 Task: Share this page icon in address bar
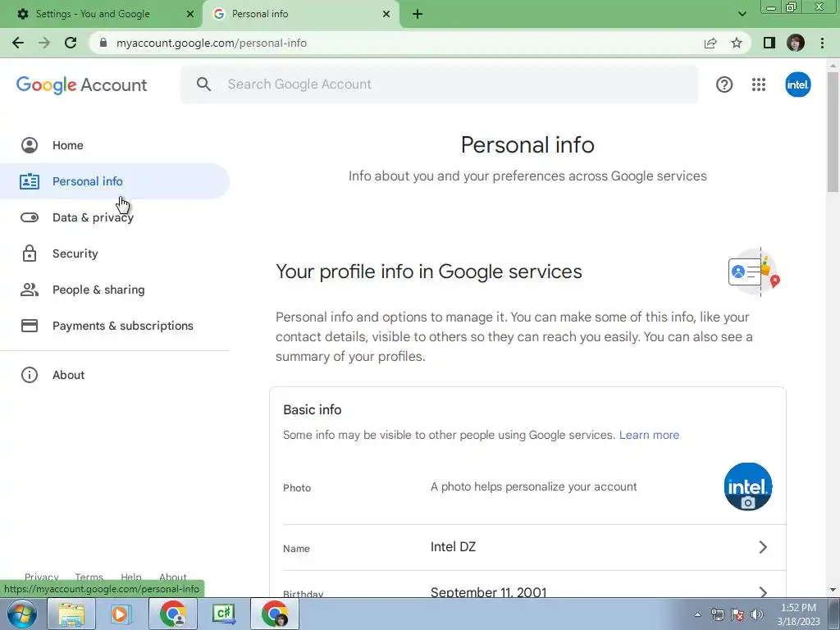710,43
